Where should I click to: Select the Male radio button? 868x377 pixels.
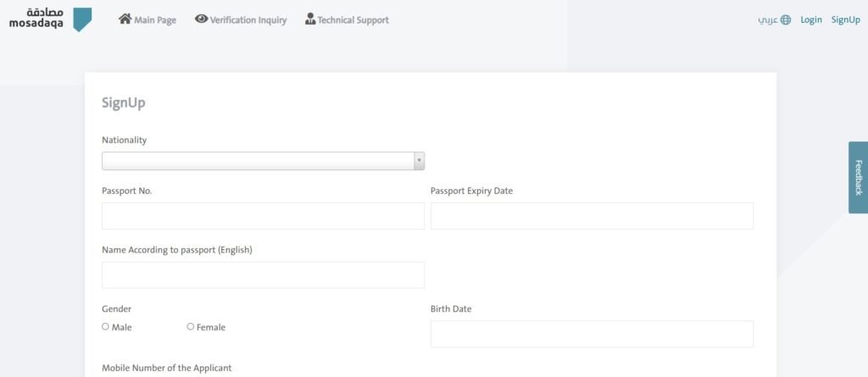tap(106, 327)
